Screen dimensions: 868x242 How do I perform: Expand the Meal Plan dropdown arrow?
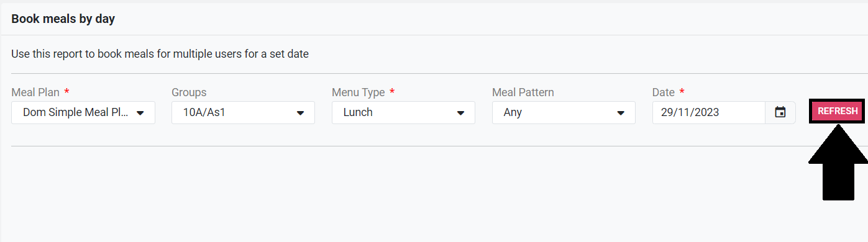point(140,113)
